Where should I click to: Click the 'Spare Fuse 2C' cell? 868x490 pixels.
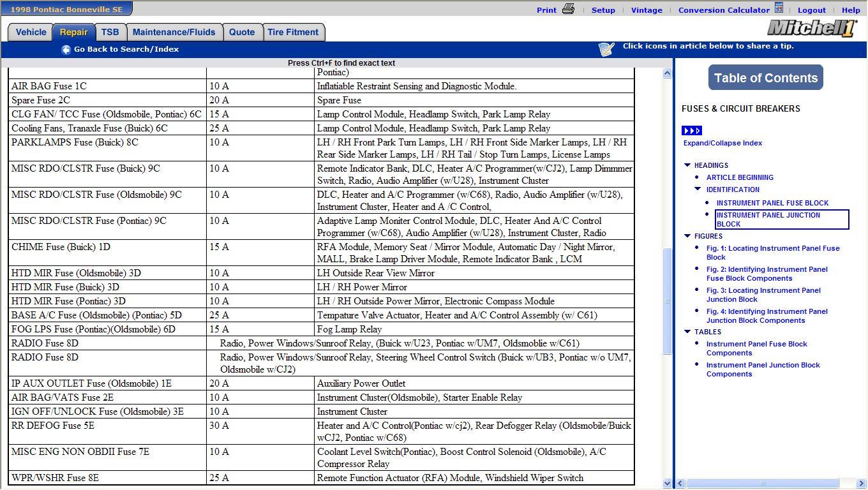point(108,100)
